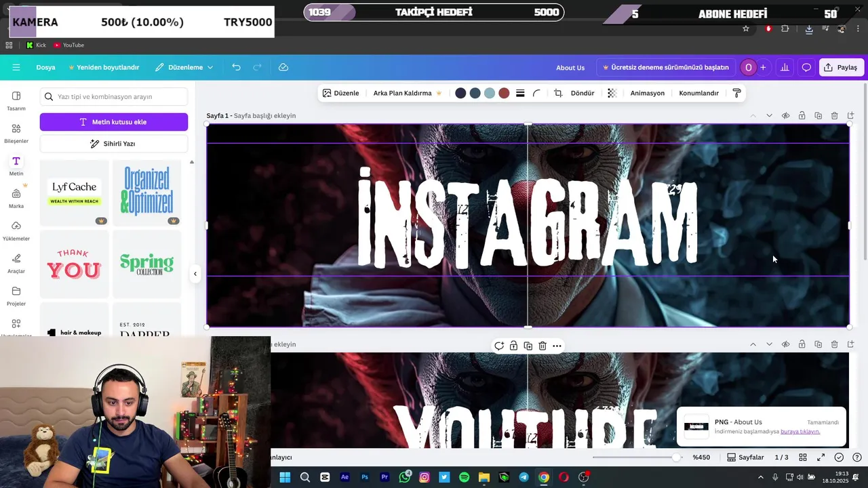The image size is (868, 488).
Task: Duplicate page 1 from its header
Action: 818,116
